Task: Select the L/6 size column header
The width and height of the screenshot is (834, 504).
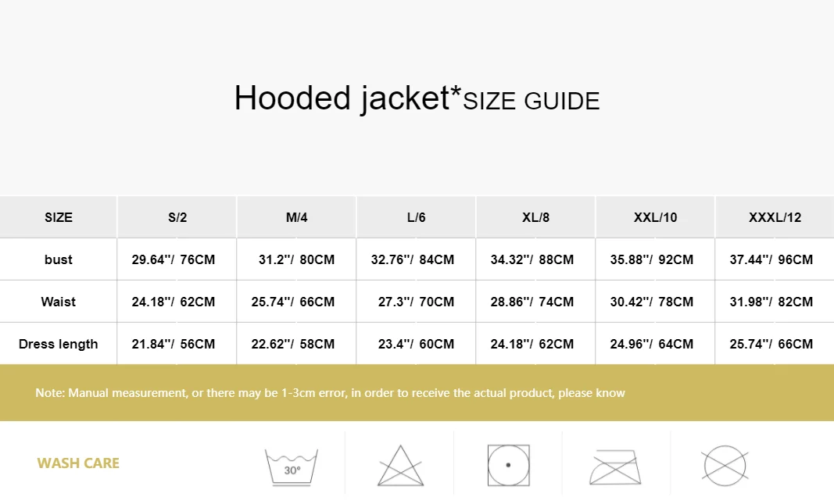Action: 416,217
